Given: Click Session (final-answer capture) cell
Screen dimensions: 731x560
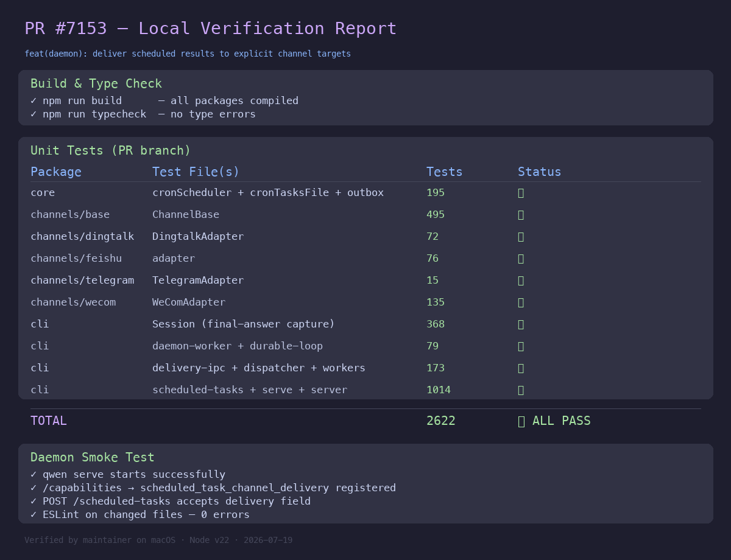Looking at the screenshot, I should click(244, 324).
